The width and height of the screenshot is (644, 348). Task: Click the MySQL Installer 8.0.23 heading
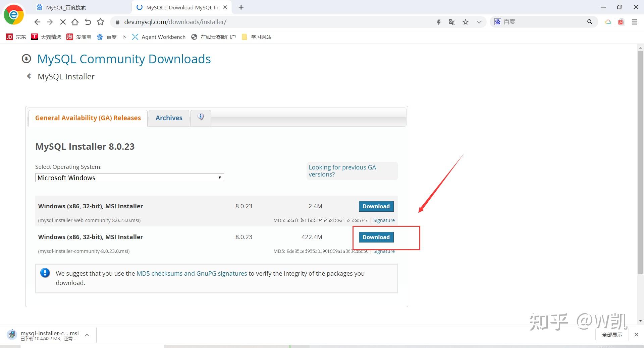point(85,147)
